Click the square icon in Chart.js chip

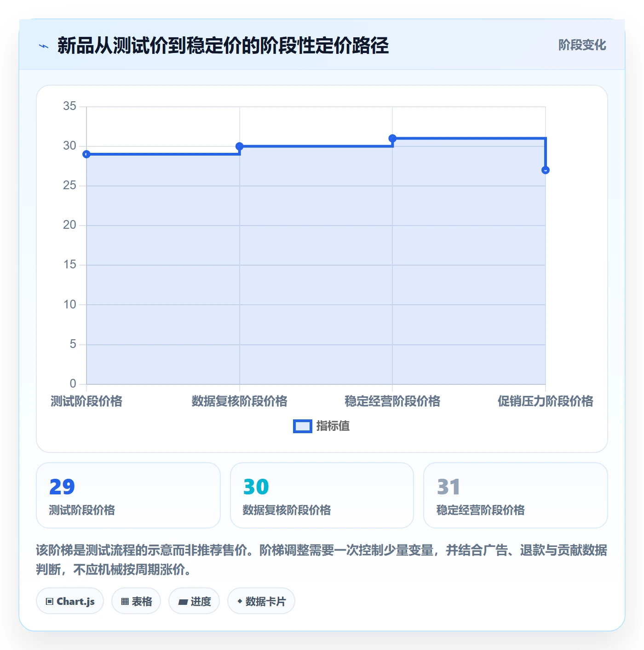50,602
